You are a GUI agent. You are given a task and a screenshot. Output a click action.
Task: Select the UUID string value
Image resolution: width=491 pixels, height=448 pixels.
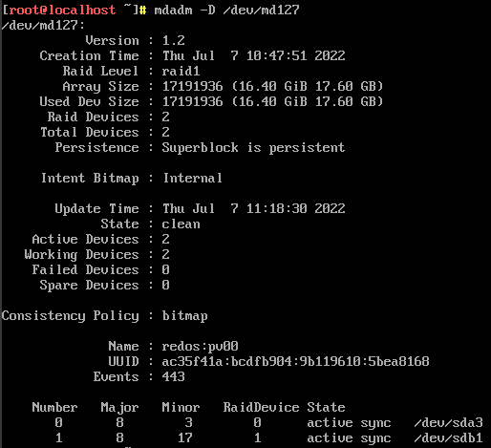(x=295, y=361)
